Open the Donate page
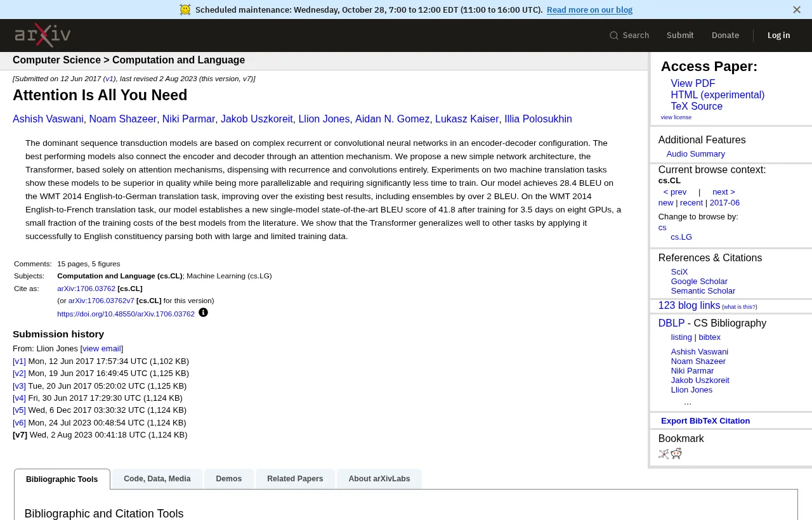 click(725, 36)
